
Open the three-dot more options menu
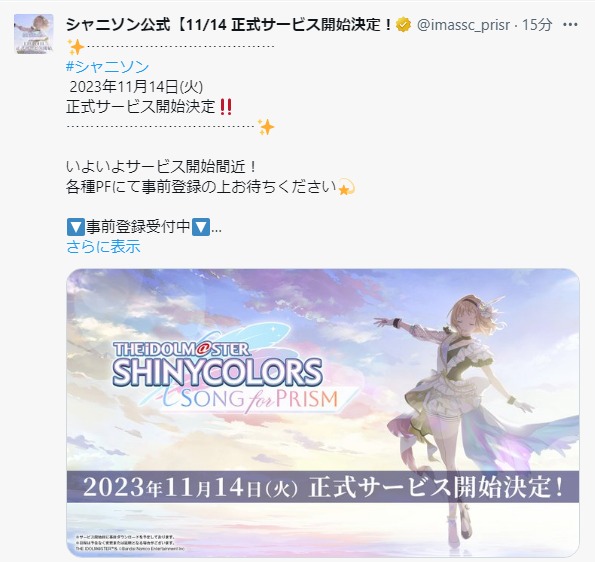tap(570, 25)
